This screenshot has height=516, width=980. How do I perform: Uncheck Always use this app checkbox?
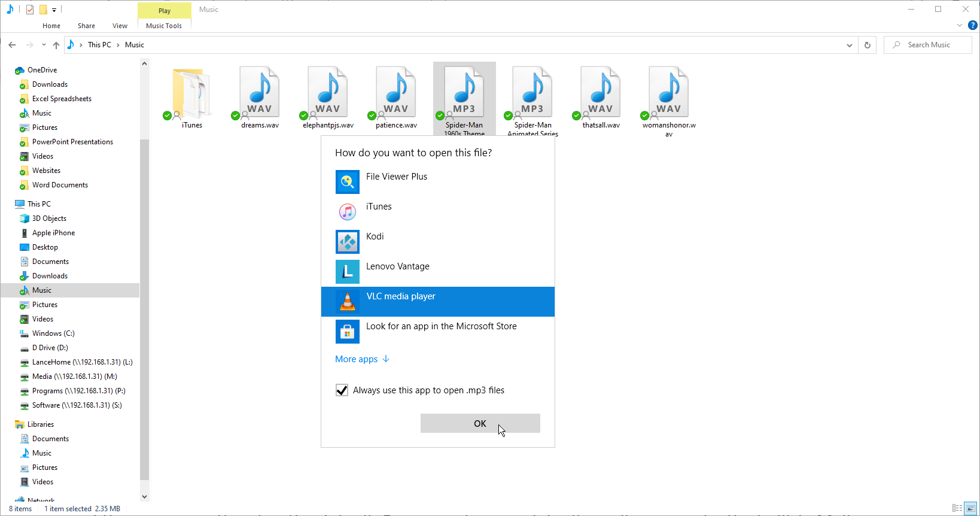point(342,390)
